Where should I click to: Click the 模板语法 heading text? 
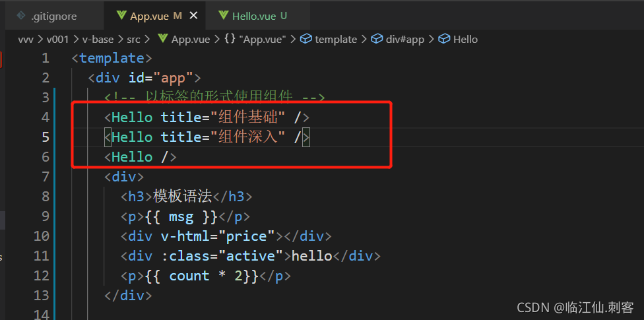(182, 197)
